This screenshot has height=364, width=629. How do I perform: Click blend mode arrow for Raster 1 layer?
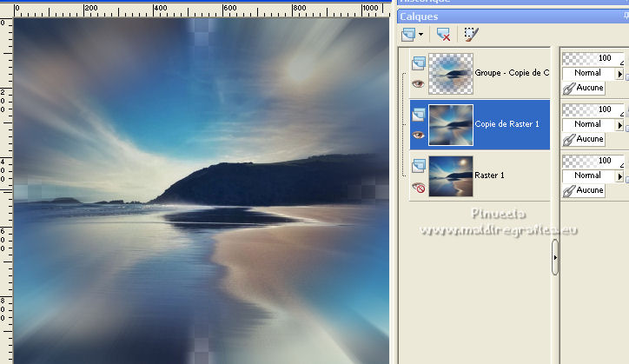[x=619, y=176]
